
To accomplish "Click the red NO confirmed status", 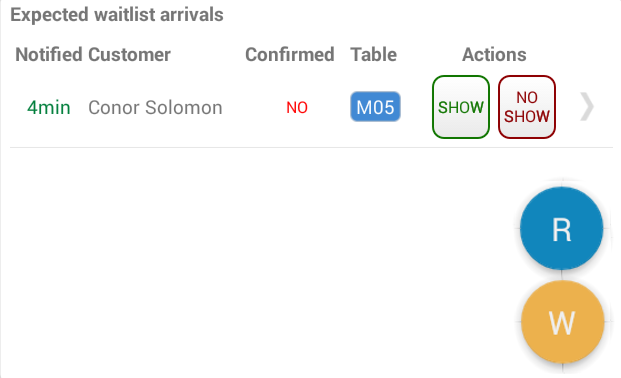I will click(x=297, y=107).
